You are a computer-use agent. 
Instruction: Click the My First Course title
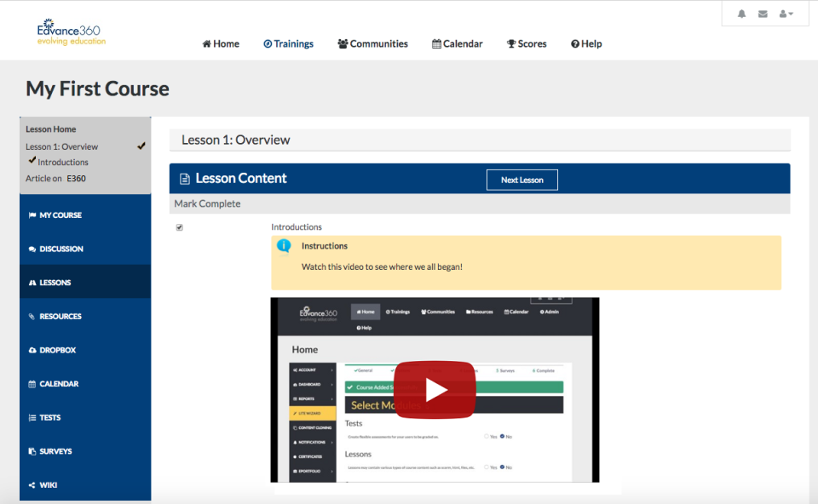coord(97,89)
